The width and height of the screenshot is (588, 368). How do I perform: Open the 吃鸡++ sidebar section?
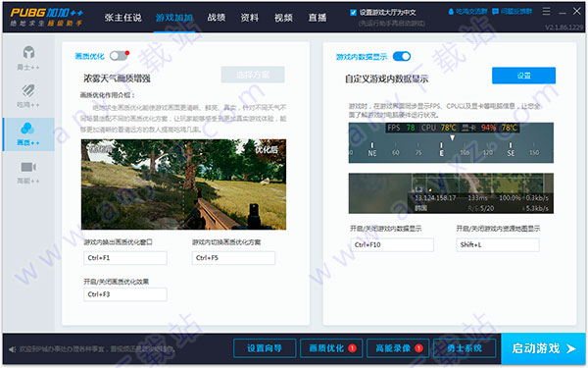coord(28,96)
